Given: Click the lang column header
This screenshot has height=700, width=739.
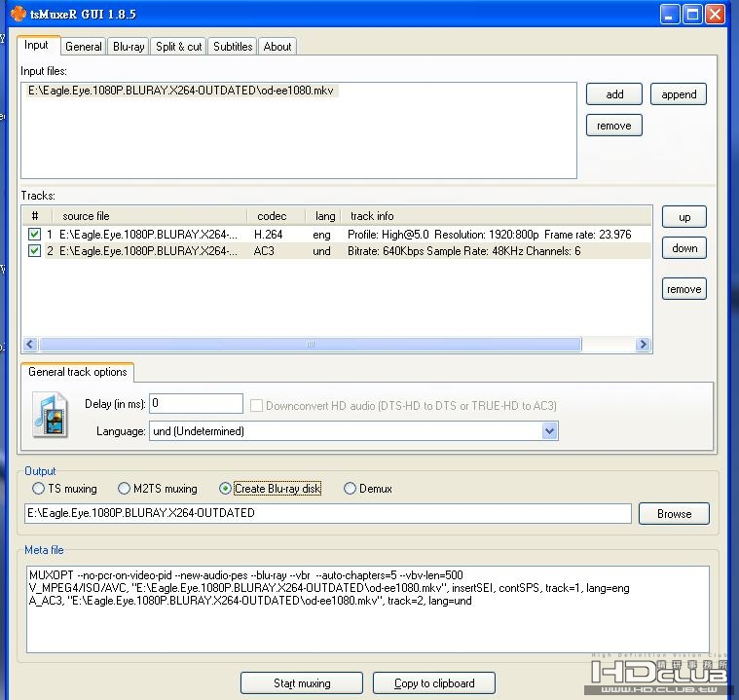Looking at the screenshot, I should coord(323,216).
